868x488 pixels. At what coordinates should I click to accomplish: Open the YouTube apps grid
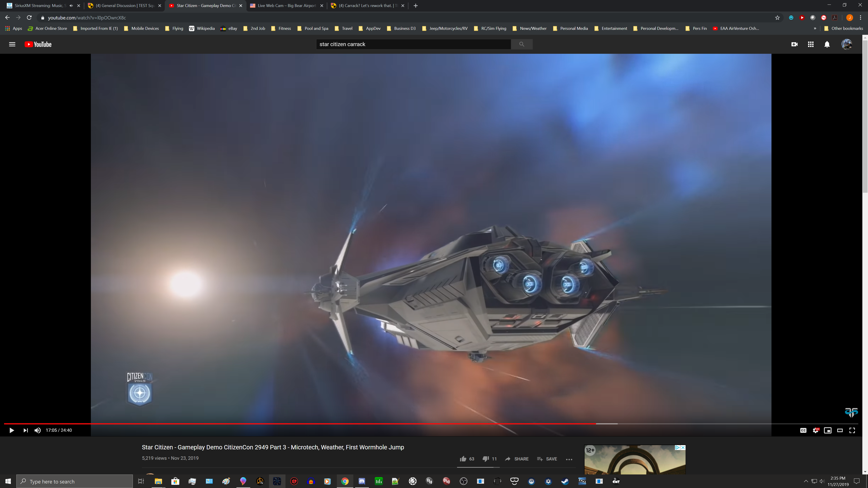tap(811, 44)
